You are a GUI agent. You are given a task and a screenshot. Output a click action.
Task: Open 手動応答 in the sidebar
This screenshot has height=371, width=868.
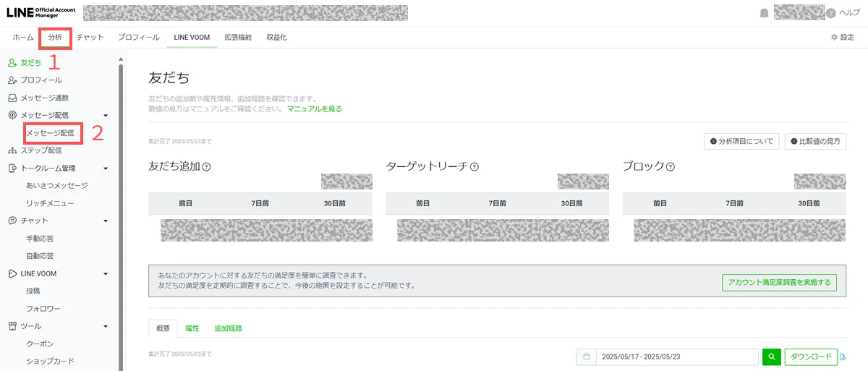coord(40,238)
